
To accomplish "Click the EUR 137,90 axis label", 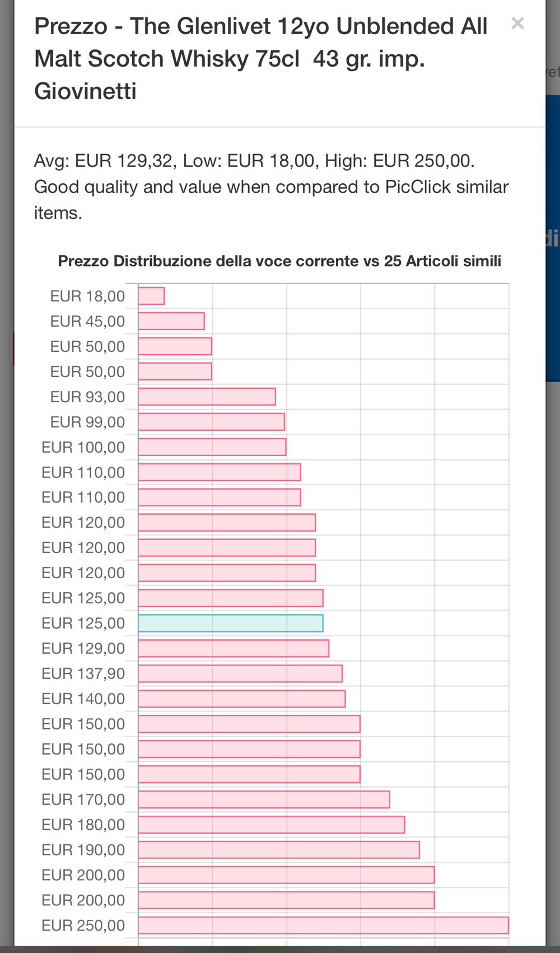I will [x=83, y=673].
